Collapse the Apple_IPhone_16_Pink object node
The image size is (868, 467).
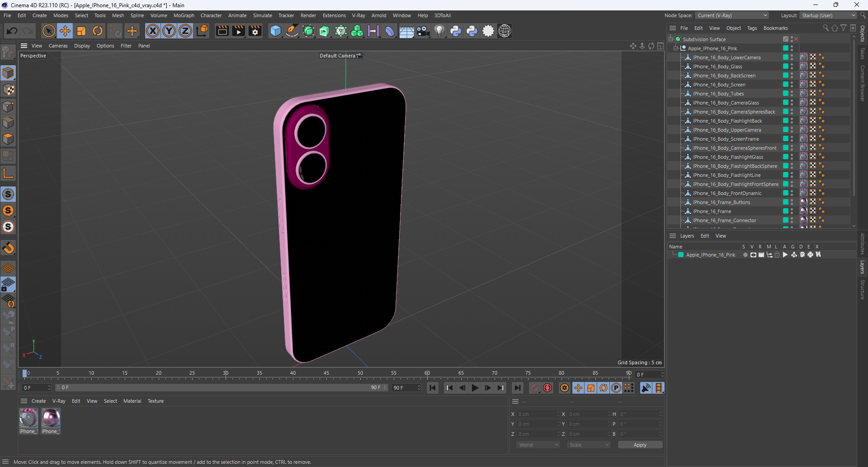click(x=676, y=48)
